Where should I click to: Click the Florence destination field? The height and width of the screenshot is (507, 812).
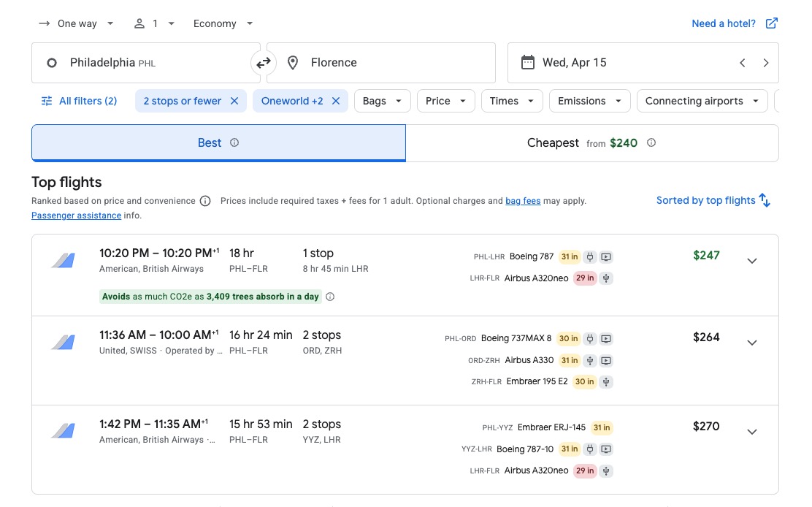380,63
